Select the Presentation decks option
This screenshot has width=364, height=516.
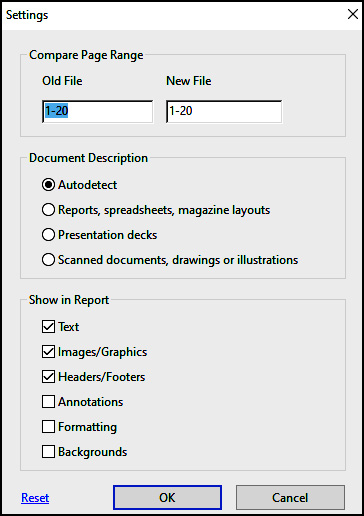(48, 235)
